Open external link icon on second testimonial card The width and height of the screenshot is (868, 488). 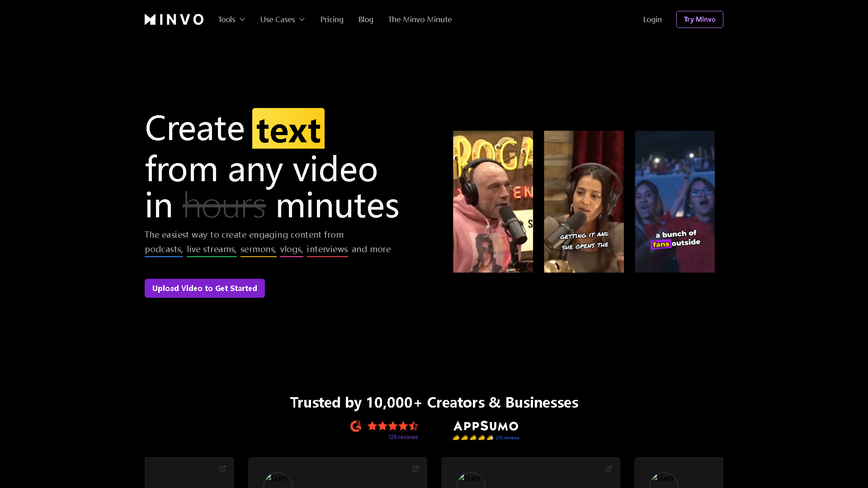pyautogui.click(x=415, y=469)
